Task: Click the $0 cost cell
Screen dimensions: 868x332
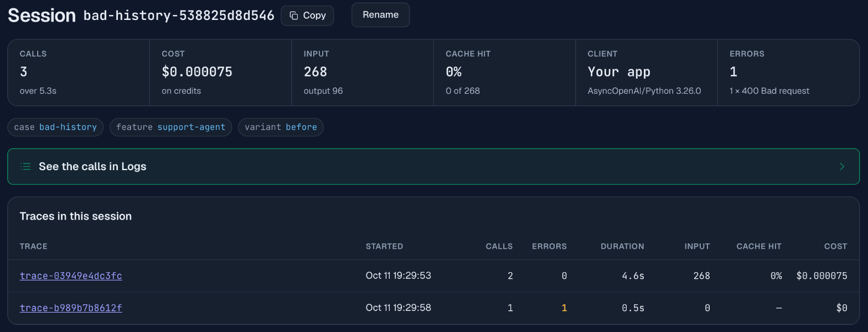Action: pos(841,308)
